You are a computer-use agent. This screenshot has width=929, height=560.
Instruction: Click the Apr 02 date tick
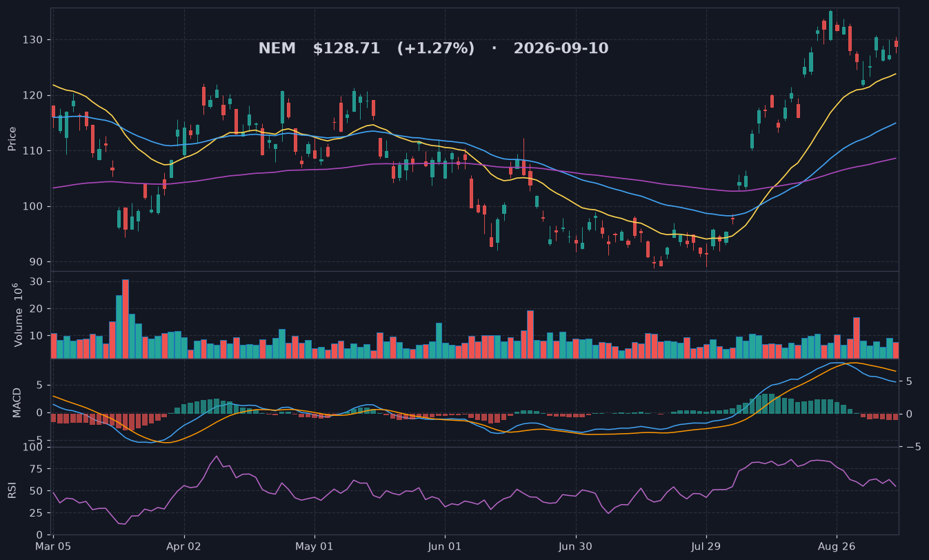(x=184, y=546)
